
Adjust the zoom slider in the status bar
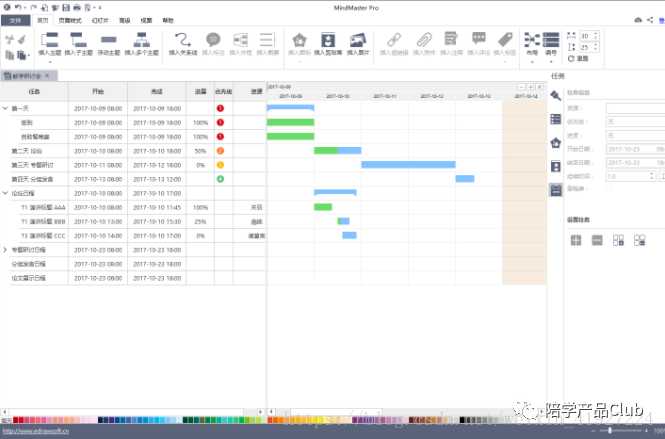610,431
